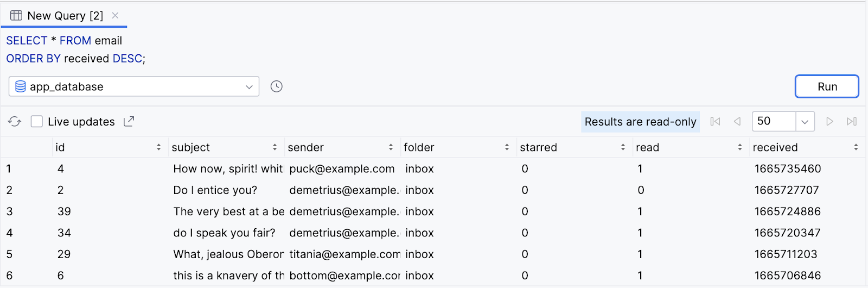Go to the next results page
The height and width of the screenshot is (288, 868).
click(x=829, y=122)
